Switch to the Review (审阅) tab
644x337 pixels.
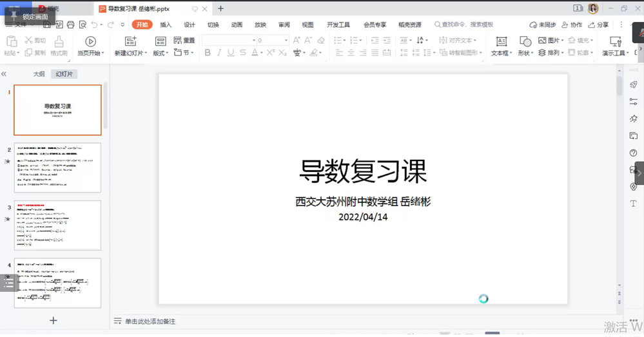click(284, 25)
